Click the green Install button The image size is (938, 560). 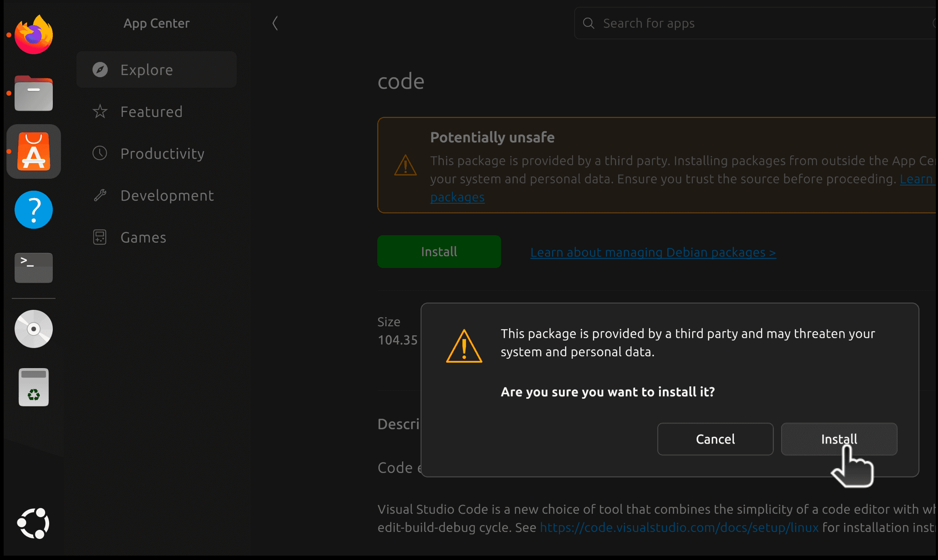(439, 252)
